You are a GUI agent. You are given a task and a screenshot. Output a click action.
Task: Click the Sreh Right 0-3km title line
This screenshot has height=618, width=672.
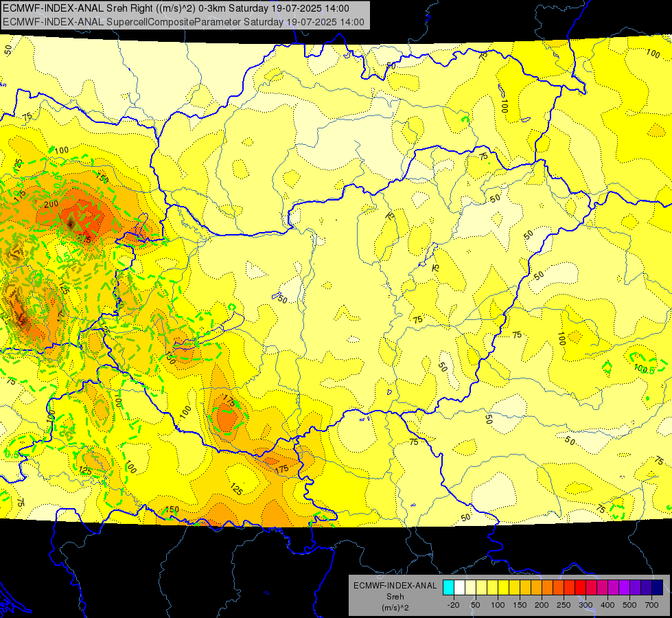(x=176, y=8)
